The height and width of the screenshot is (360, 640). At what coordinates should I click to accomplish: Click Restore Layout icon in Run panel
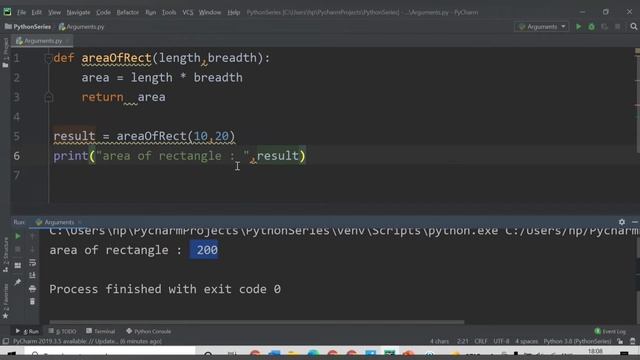tap(18, 266)
